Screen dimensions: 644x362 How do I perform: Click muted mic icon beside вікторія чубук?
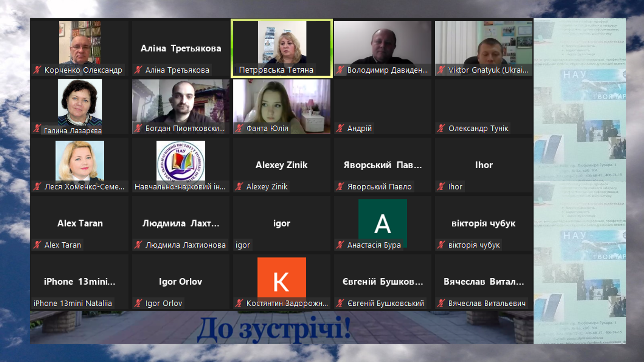[441, 245]
